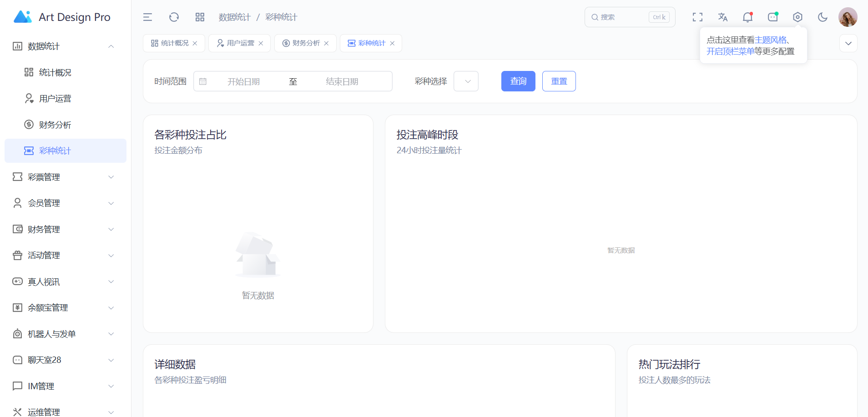Open the 彩种选择 dropdown

click(466, 81)
